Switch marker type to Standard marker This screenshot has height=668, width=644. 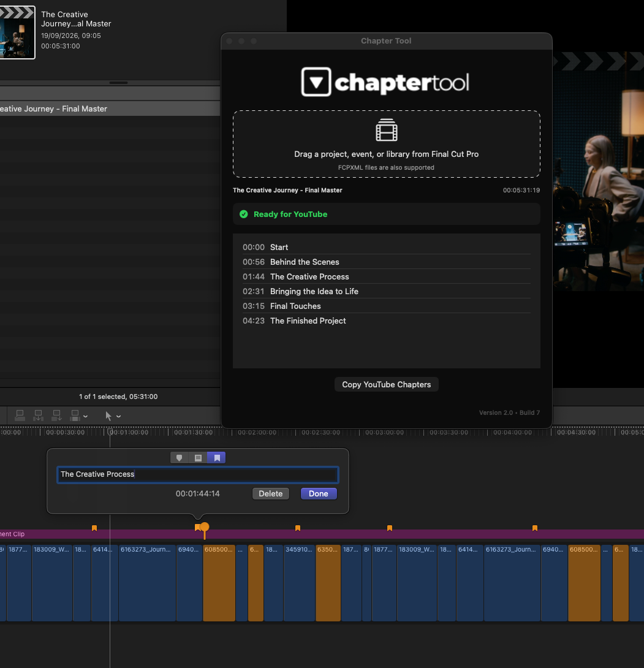pyautogui.click(x=180, y=458)
